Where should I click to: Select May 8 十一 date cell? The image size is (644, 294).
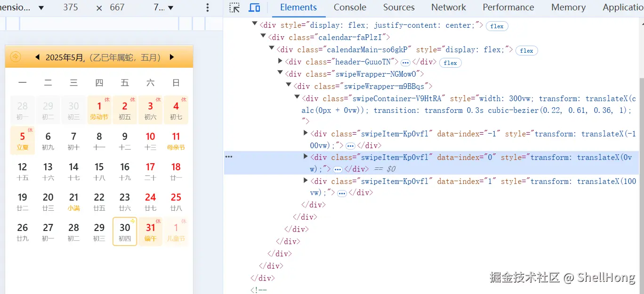[99, 140]
